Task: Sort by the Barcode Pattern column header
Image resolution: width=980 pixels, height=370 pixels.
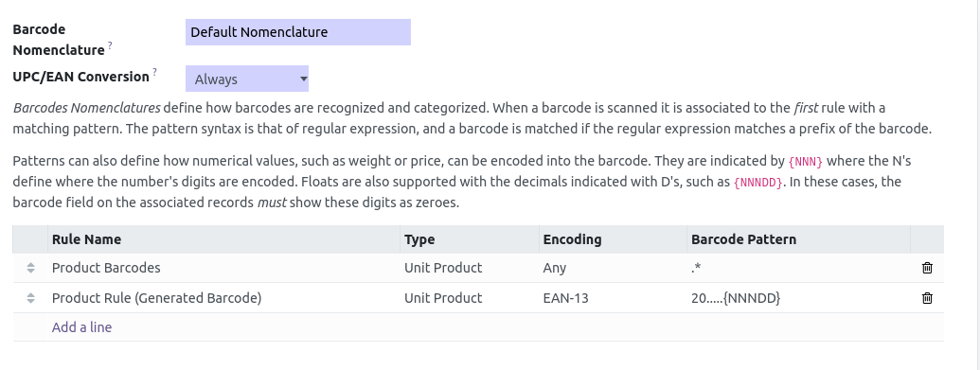Action: pyautogui.click(x=799, y=239)
